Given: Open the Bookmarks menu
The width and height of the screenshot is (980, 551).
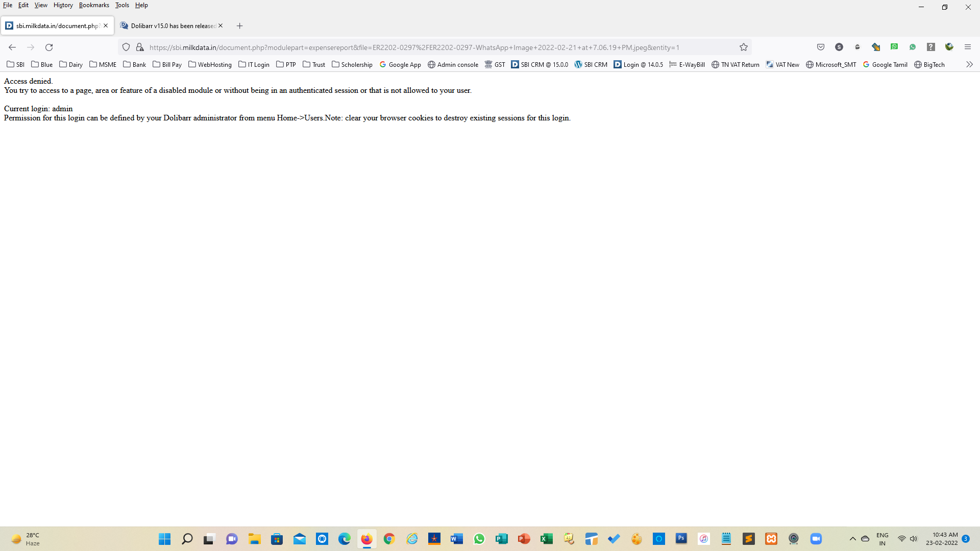Looking at the screenshot, I should [x=94, y=5].
